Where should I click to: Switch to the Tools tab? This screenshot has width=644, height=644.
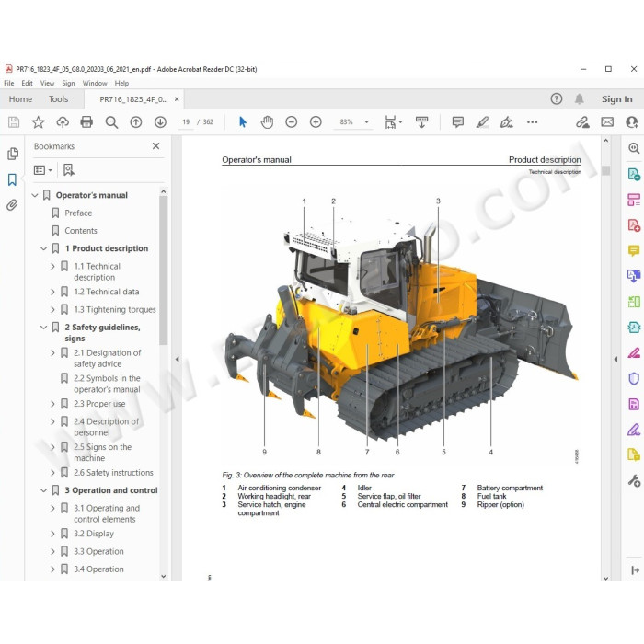click(58, 99)
